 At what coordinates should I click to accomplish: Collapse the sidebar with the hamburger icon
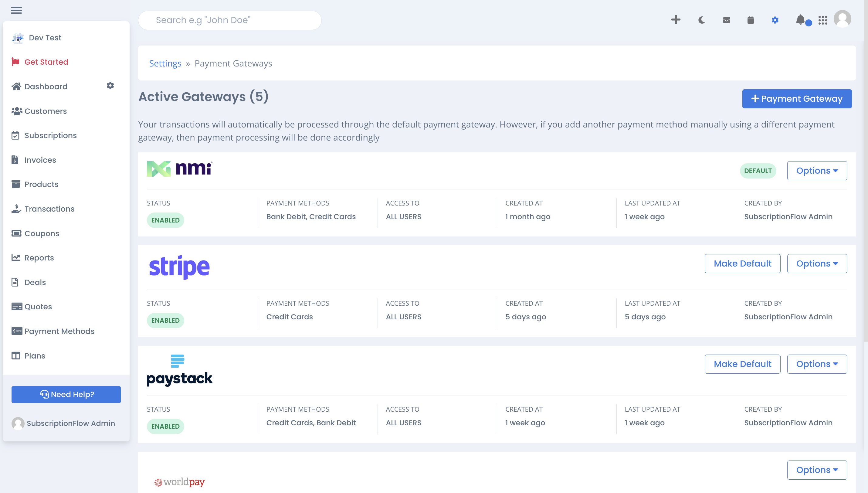tap(17, 10)
